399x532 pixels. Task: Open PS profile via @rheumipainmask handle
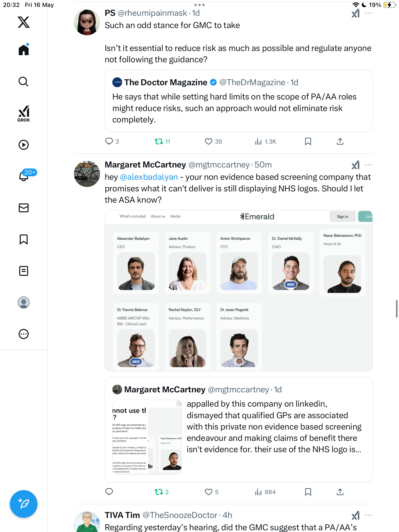point(152,13)
